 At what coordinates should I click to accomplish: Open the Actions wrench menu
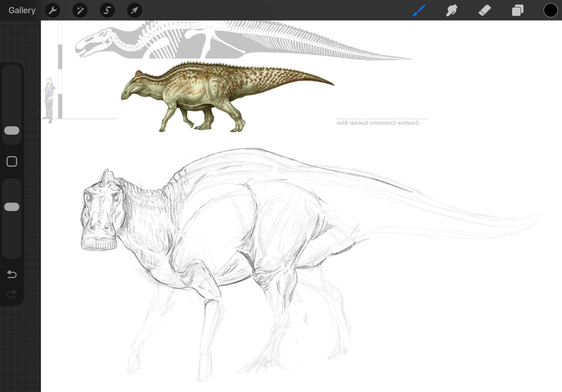(x=53, y=10)
